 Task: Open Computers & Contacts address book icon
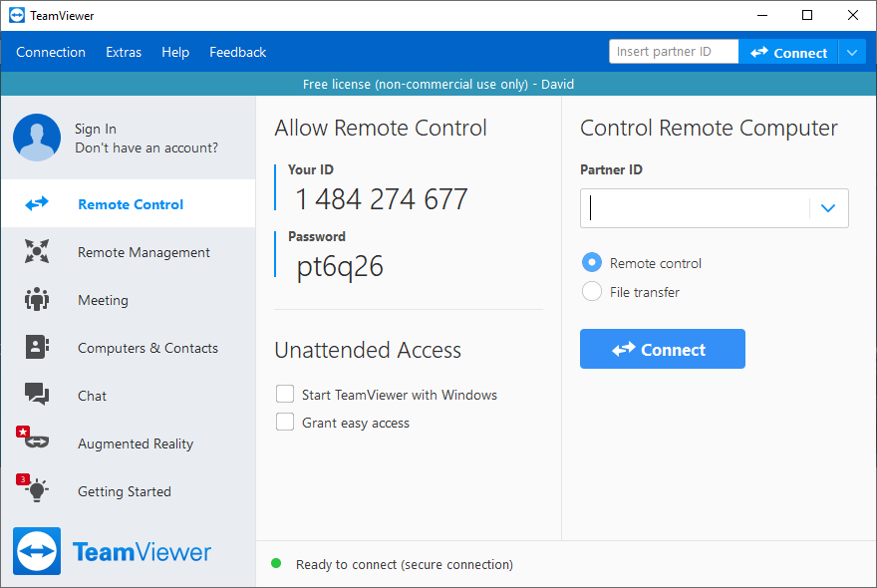(x=37, y=347)
